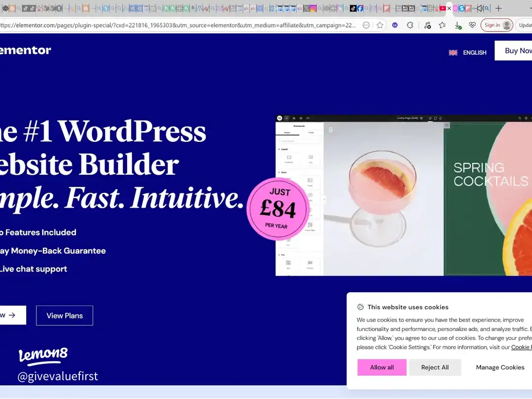Open the purple circular extension icon
Viewport: 532px width, 399px height.
395,25
